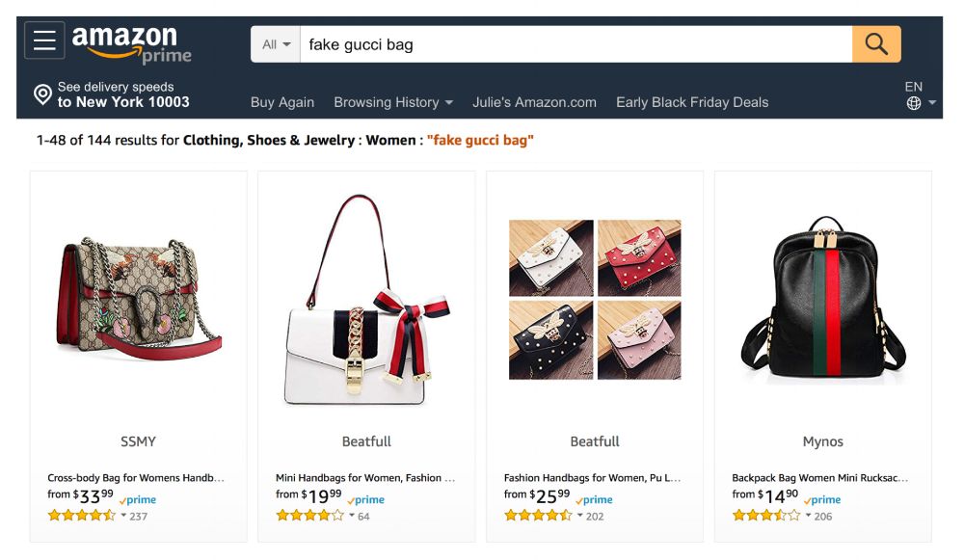The height and width of the screenshot is (560, 964).
Task: Click the black Mynos backpack image
Action: click(822, 299)
